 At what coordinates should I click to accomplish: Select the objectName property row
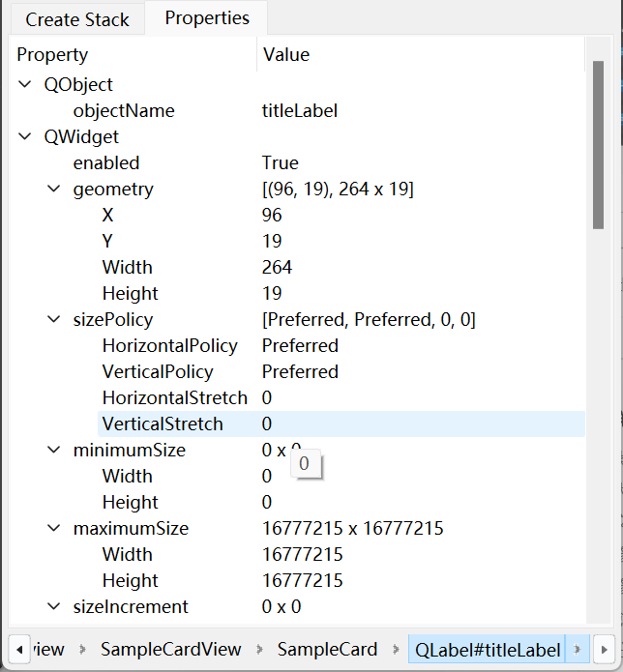[x=124, y=111]
